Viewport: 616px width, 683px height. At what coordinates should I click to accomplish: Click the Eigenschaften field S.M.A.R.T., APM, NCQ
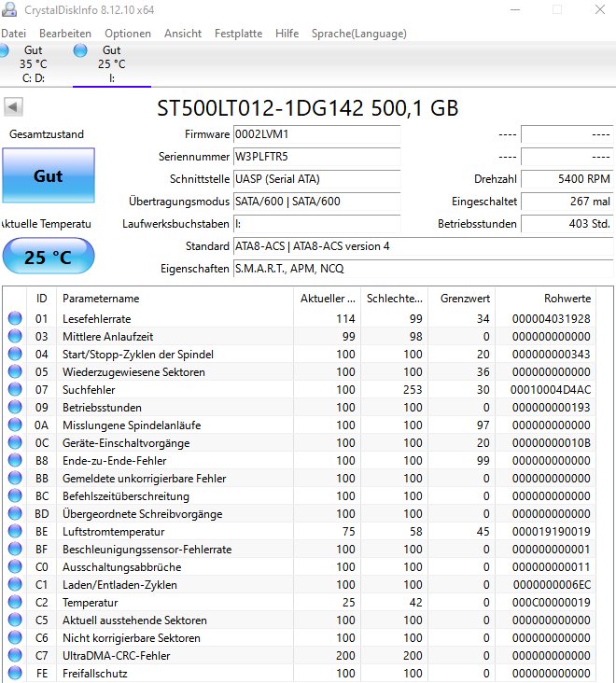point(424,269)
